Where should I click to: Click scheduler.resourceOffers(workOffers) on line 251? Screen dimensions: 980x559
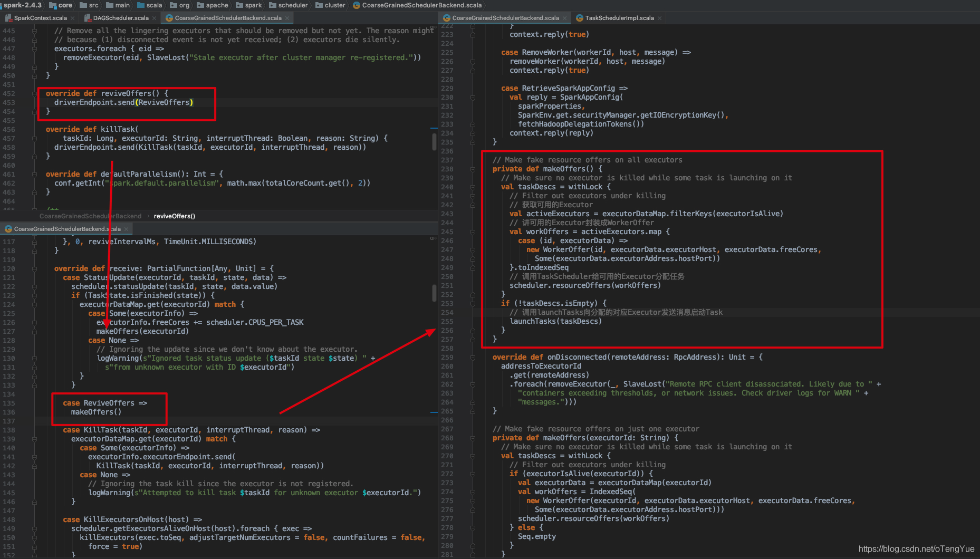click(585, 285)
